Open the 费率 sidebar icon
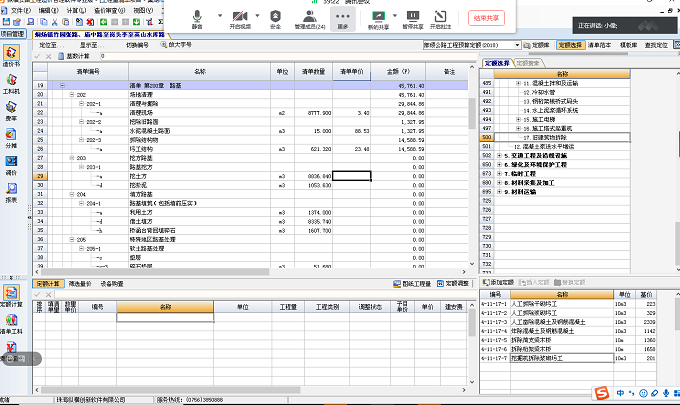Viewport: 680px width, 405px height. (11, 111)
